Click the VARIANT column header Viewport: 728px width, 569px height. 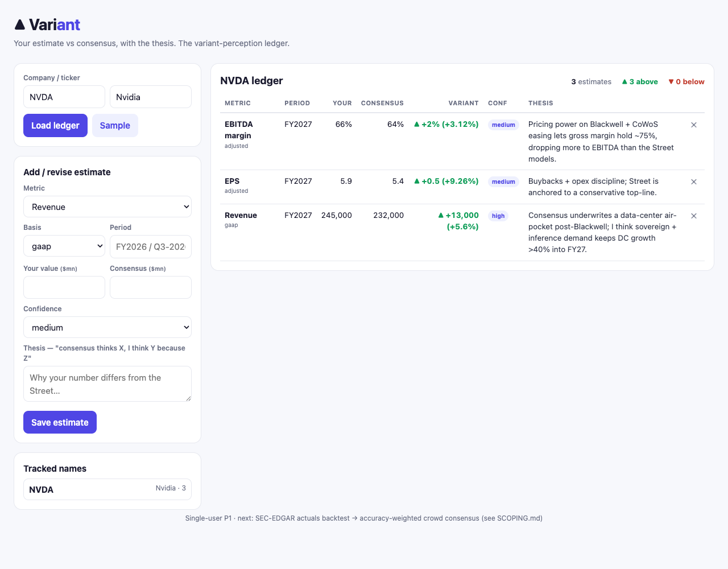(x=464, y=103)
